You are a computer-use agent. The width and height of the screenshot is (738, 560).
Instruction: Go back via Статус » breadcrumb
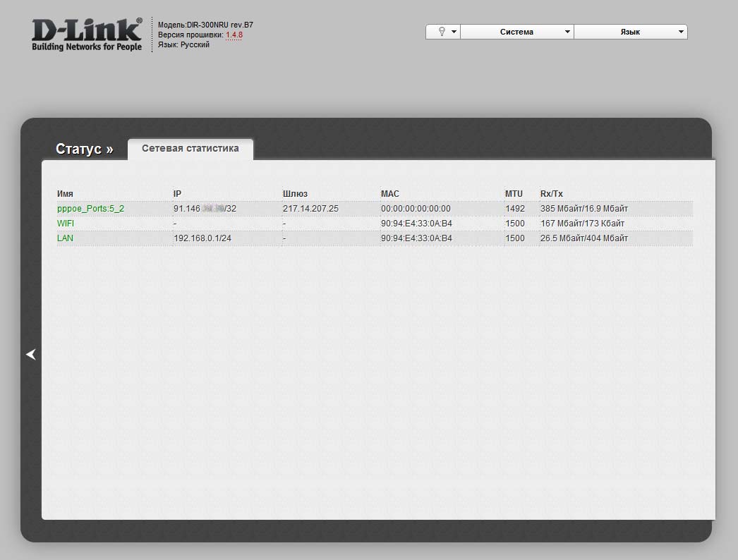[84, 149]
